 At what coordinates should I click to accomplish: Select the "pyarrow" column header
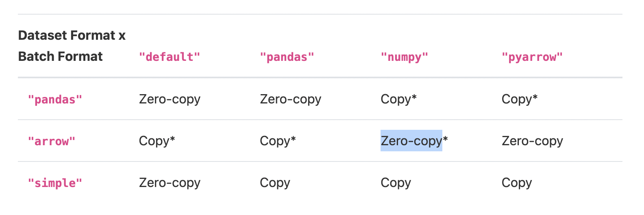click(532, 57)
